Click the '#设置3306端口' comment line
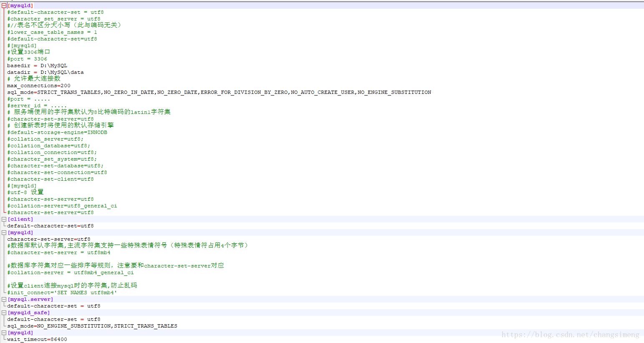Screen dimensions: 644x343 click(x=29, y=52)
